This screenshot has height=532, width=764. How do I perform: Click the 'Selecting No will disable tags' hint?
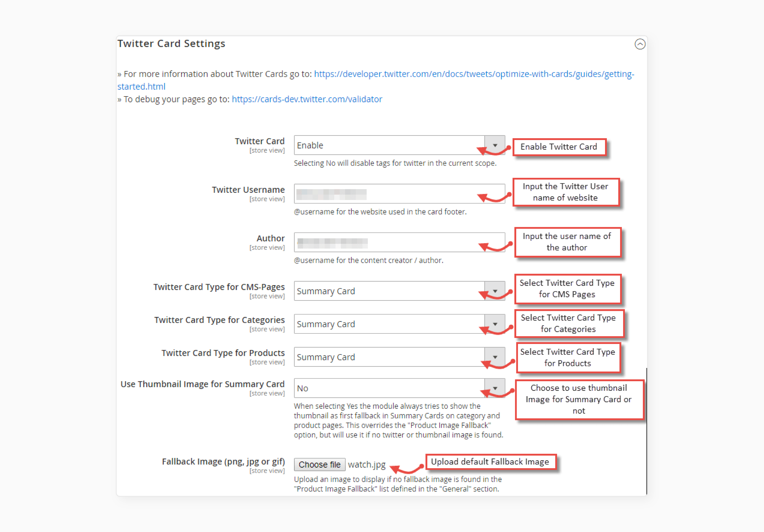click(395, 163)
